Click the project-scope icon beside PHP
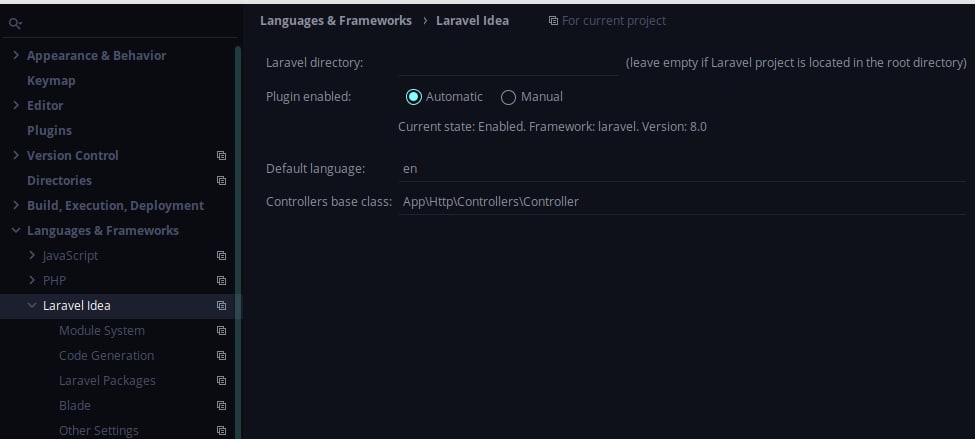The image size is (975, 439). 221,280
